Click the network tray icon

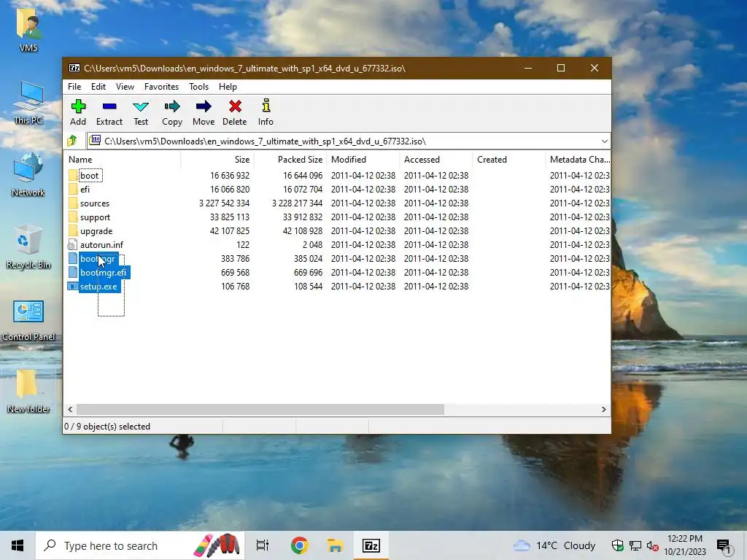(x=635, y=545)
